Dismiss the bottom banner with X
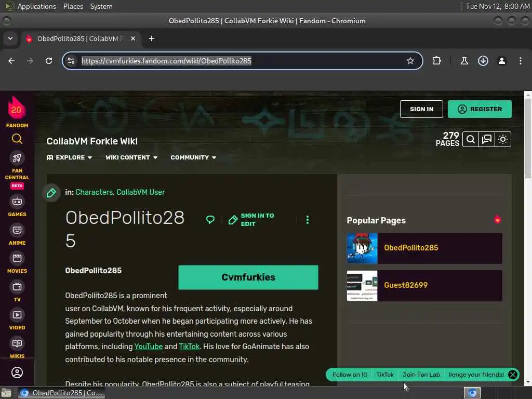 point(513,375)
